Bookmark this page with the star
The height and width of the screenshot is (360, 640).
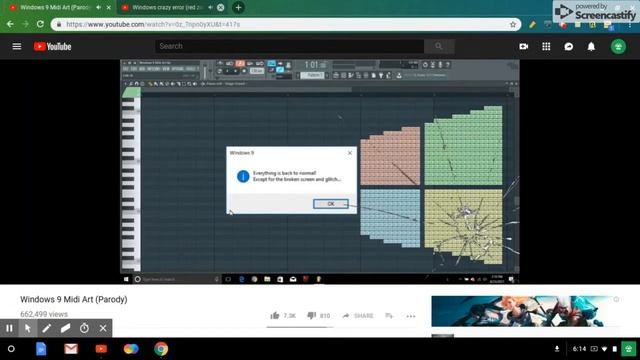(x=513, y=24)
